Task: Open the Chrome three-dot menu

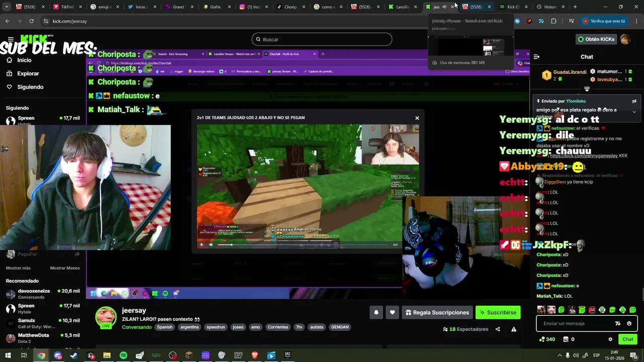Action: coord(636,21)
